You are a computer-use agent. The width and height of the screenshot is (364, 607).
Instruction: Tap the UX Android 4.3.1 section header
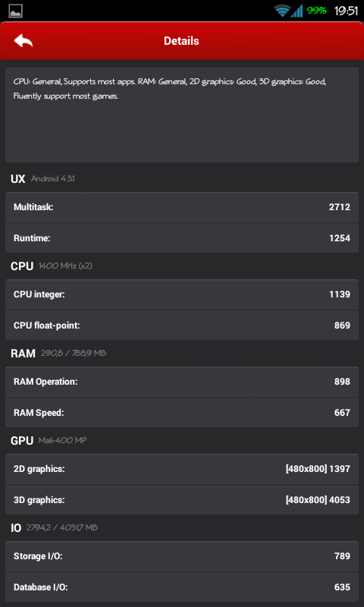pyautogui.click(x=42, y=179)
